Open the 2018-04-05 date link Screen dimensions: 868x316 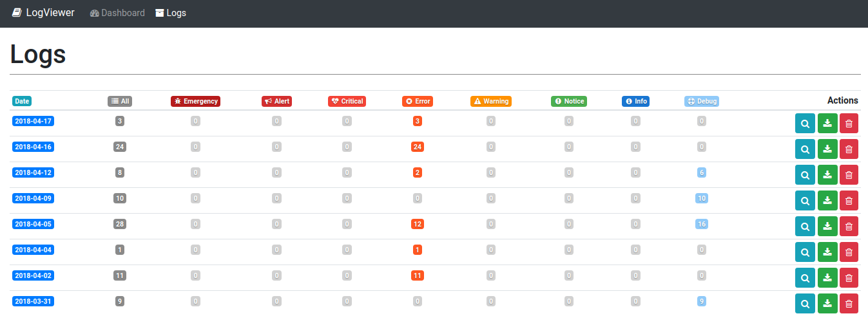click(33, 224)
